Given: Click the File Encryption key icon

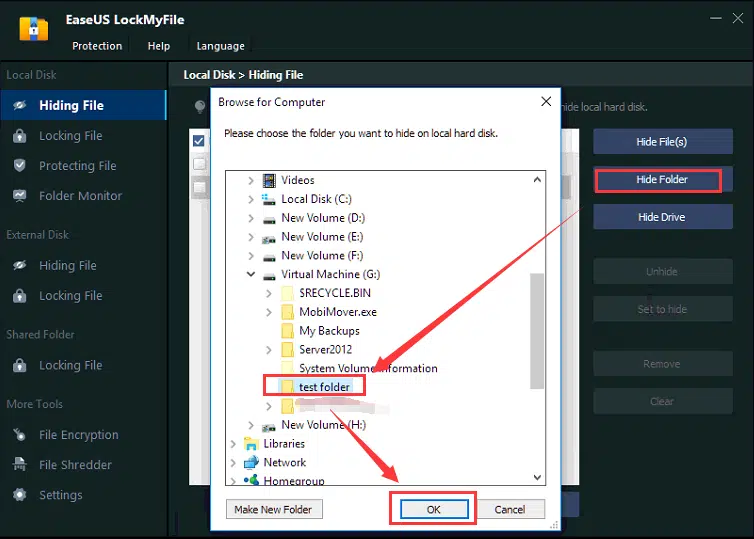Looking at the screenshot, I should [x=20, y=435].
